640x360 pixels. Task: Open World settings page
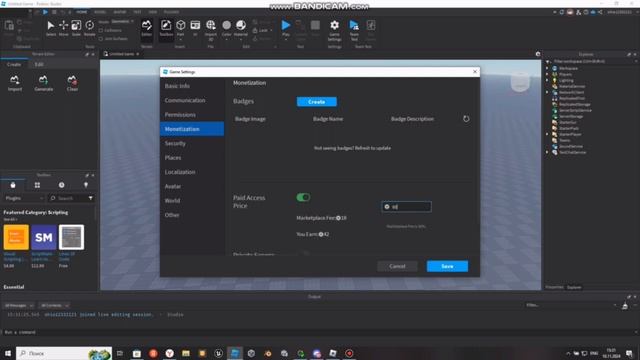coord(192,200)
